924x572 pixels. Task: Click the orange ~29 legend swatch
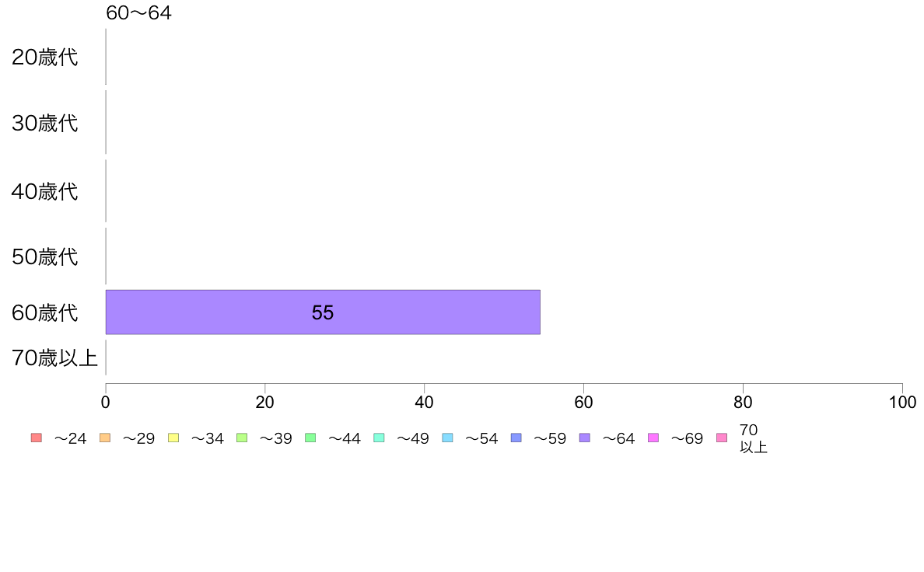[x=105, y=438]
